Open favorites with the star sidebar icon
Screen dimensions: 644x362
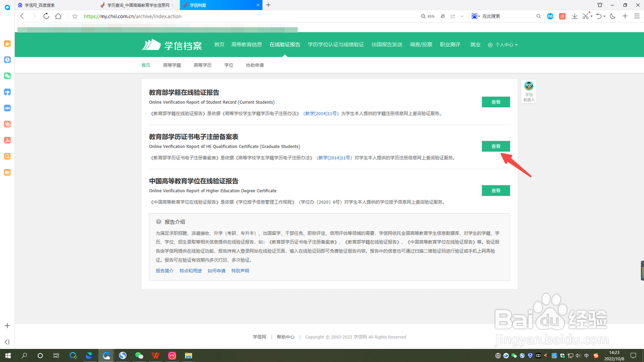pyautogui.click(x=7, y=44)
